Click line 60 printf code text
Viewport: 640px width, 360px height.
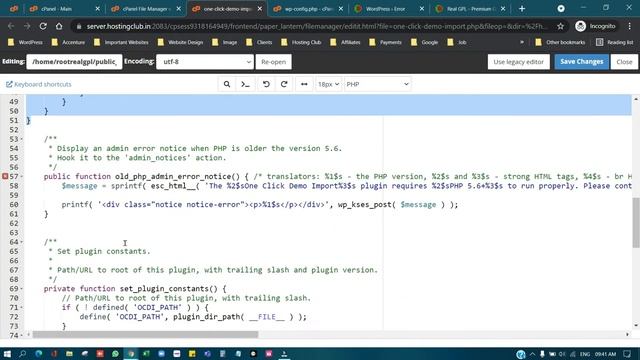260,204
